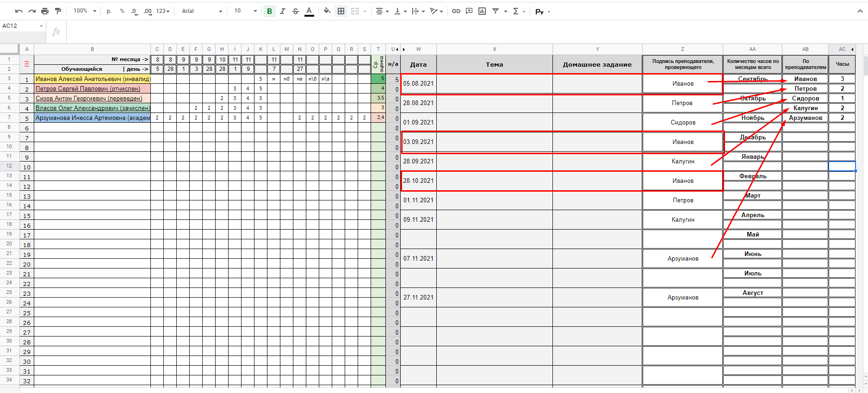
Task: Toggle bold formatting
Action: 269,11
